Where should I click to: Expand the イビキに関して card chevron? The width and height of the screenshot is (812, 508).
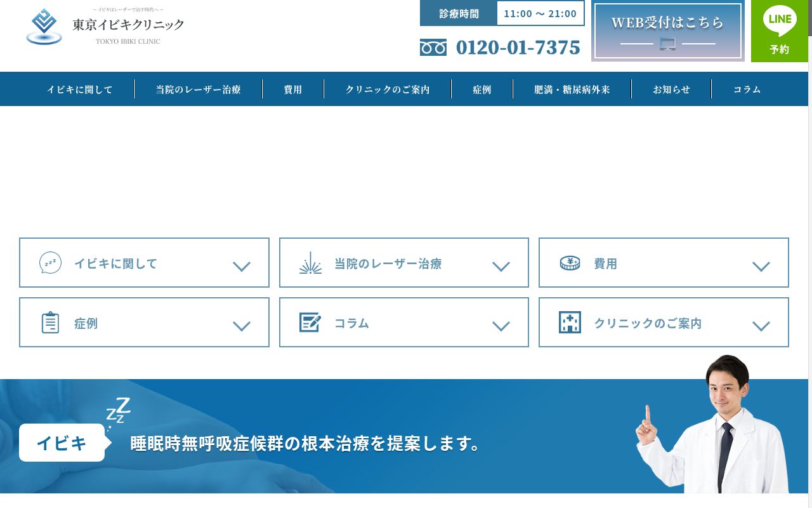click(242, 266)
